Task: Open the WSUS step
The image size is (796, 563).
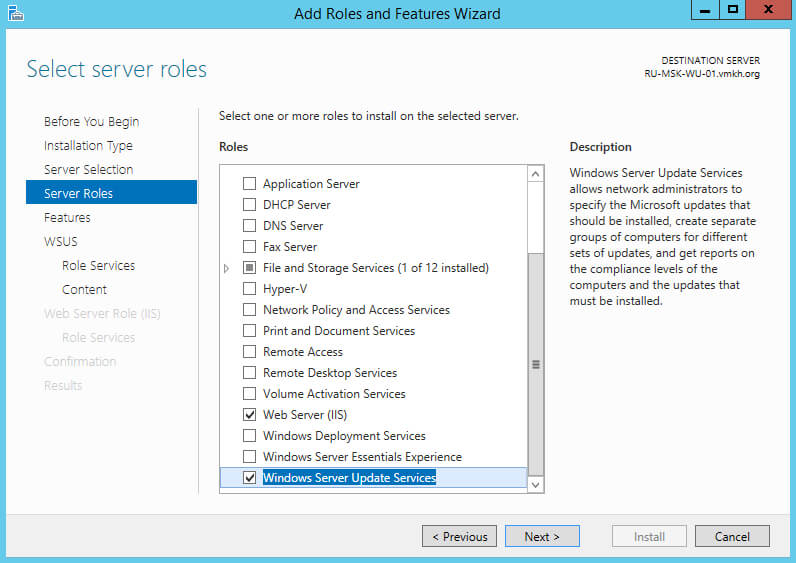Action: pos(60,242)
